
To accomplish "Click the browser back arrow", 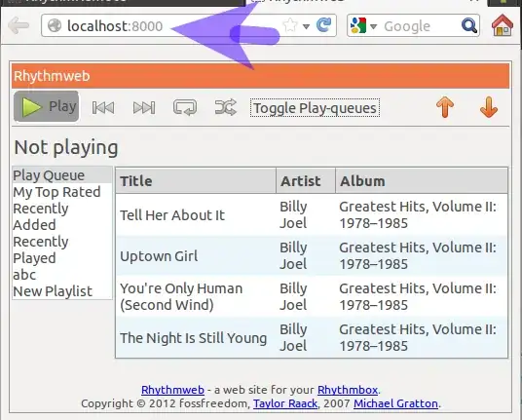I will pyautogui.click(x=19, y=25).
